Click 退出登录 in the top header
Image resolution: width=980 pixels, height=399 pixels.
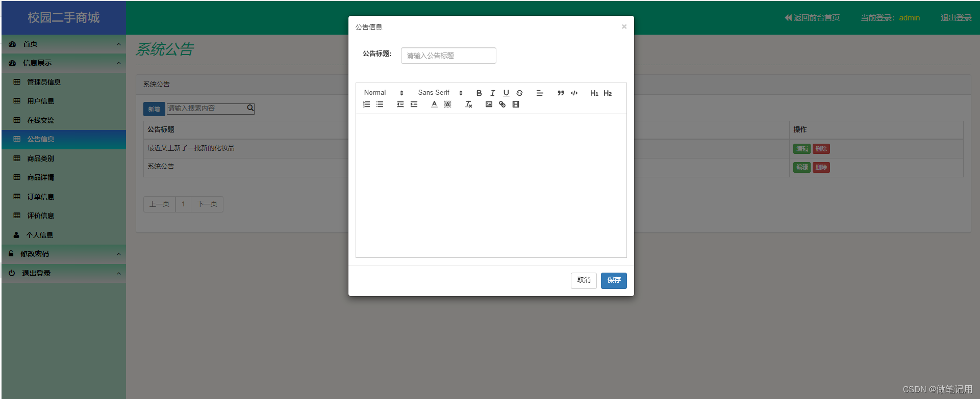pyautogui.click(x=956, y=18)
